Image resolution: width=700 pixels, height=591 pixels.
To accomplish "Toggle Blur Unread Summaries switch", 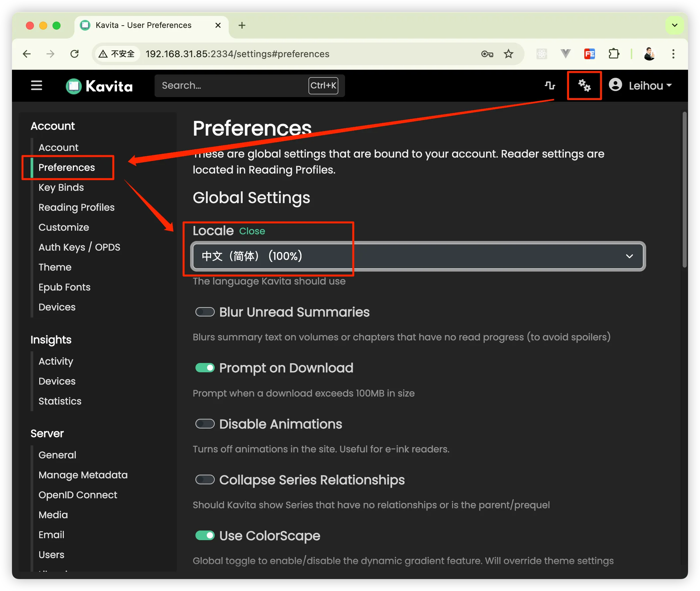I will click(x=205, y=312).
